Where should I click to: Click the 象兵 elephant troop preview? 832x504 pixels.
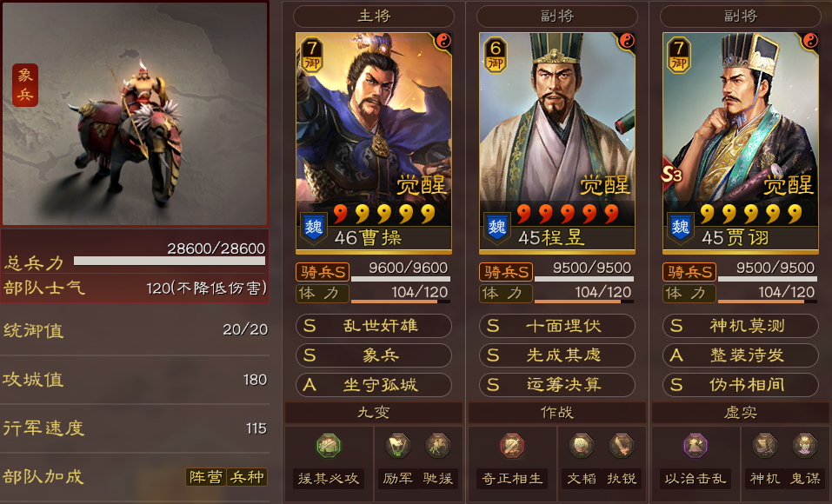point(135,114)
